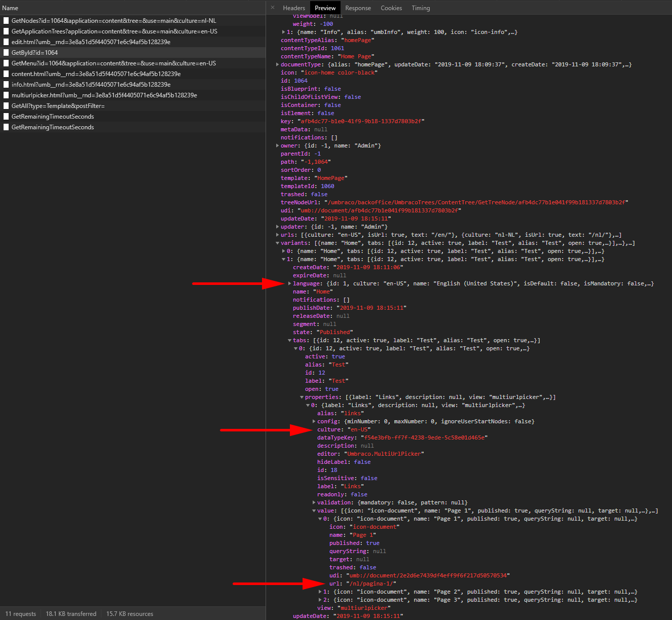Expand the validation object
Image resolution: width=672 pixels, height=620 pixels.
click(314, 502)
